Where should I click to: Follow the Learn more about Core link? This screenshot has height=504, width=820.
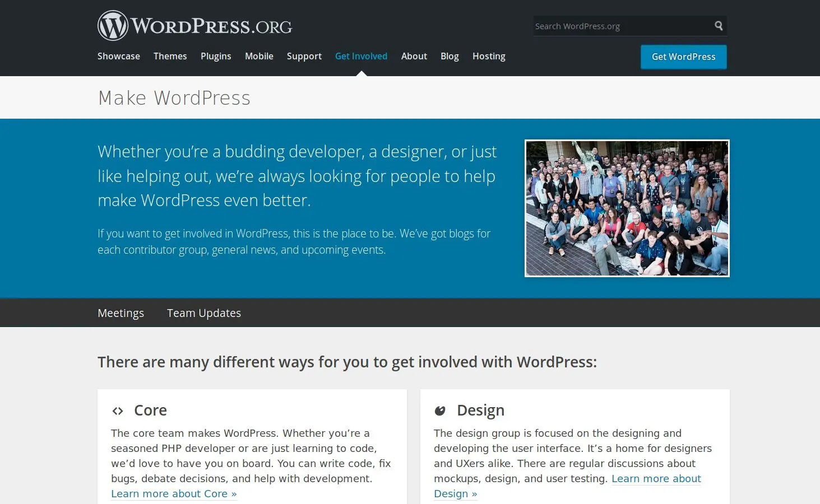(174, 493)
